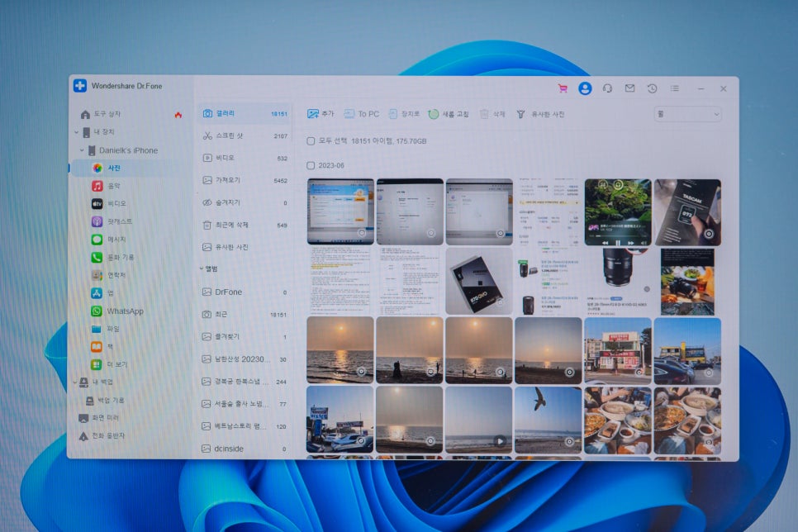
Task: Select the flying bird beach photo
Action: (549, 420)
